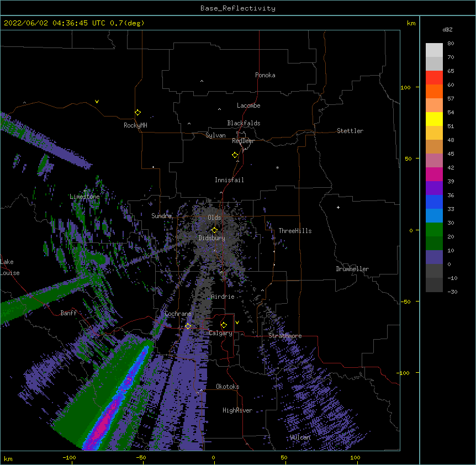Pick the orange 57-60 dBZ legend swatch
The width and height of the screenshot is (476, 465).
(434, 91)
